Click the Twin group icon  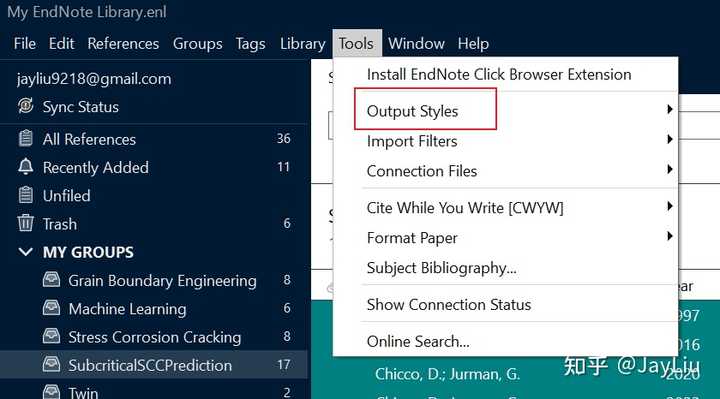coord(51,392)
